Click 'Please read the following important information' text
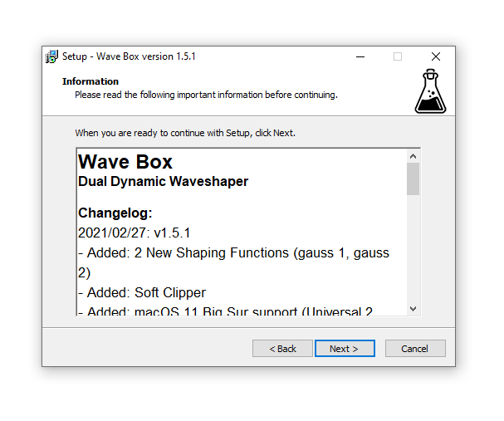 click(206, 95)
